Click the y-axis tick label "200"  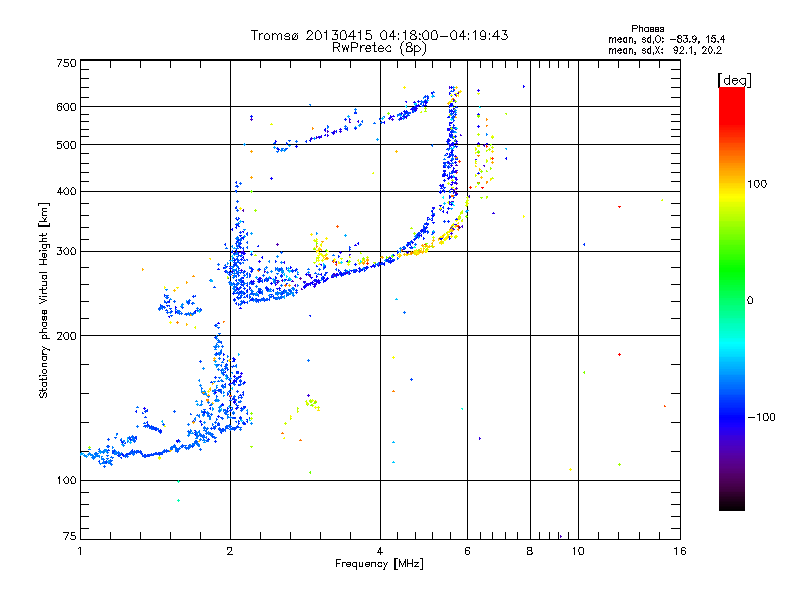coord(66,336)
